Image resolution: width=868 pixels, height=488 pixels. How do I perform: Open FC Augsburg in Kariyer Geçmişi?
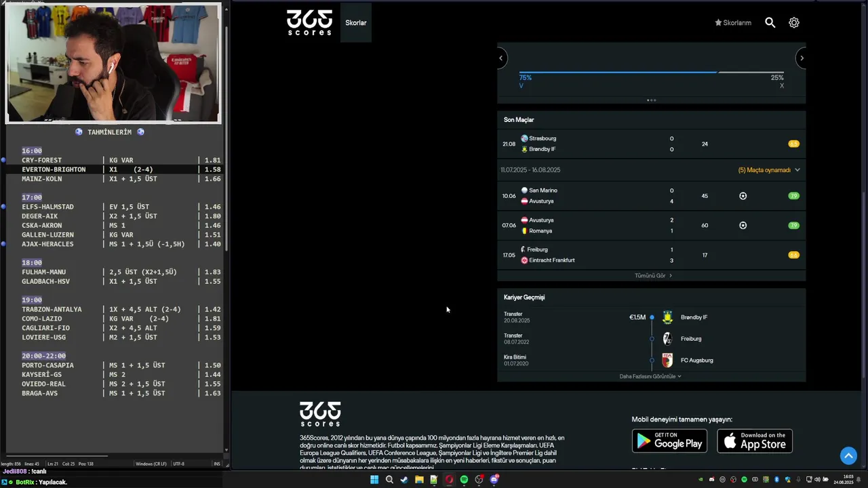click(696, 361)
